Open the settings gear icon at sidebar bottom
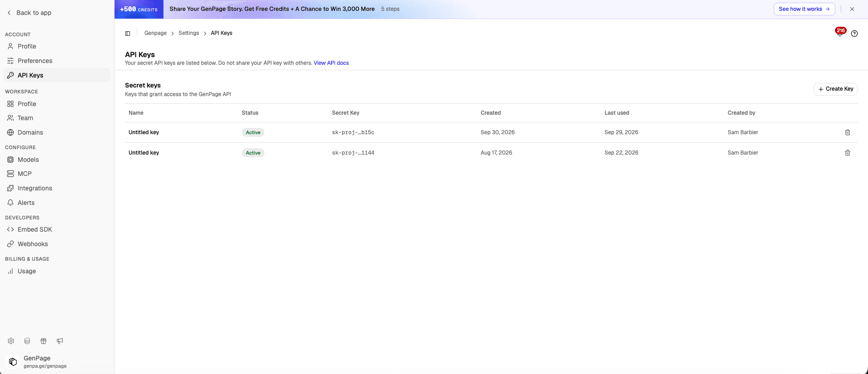868x374 pixels. point(11,341)
